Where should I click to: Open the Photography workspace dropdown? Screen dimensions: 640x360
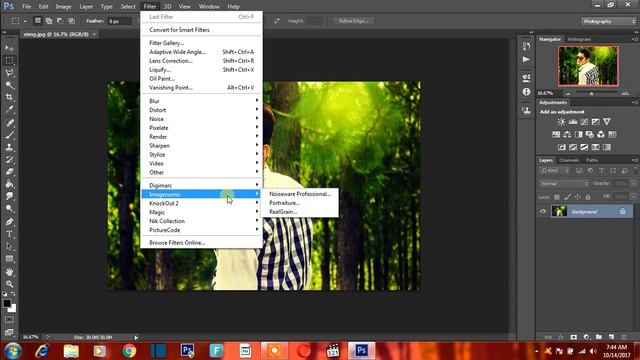point(609,21)
